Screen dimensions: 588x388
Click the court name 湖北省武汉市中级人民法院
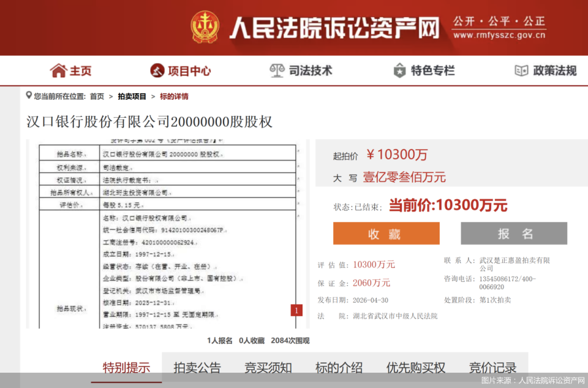[x=395, y=316]
